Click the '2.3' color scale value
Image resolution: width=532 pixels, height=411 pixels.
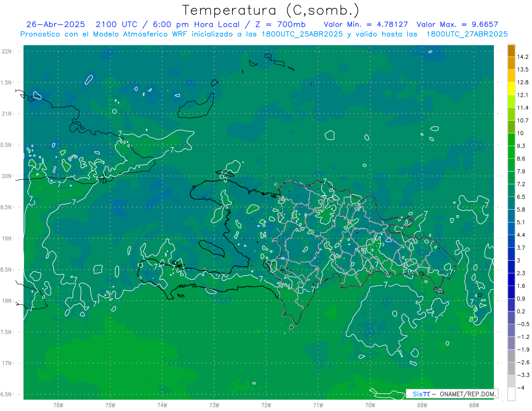pos(521,273)
